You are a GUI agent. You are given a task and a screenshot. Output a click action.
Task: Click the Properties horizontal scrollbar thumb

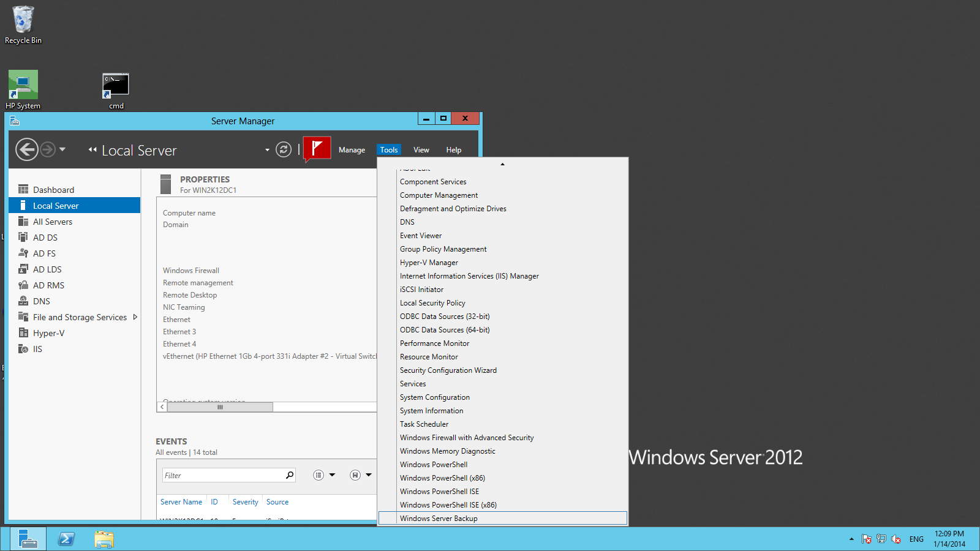(220, 407)
